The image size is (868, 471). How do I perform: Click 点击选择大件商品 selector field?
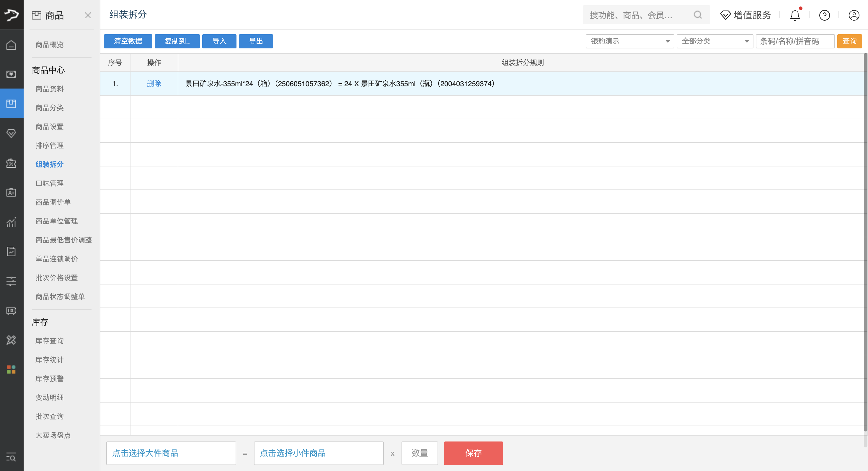(x=171, y=453)
